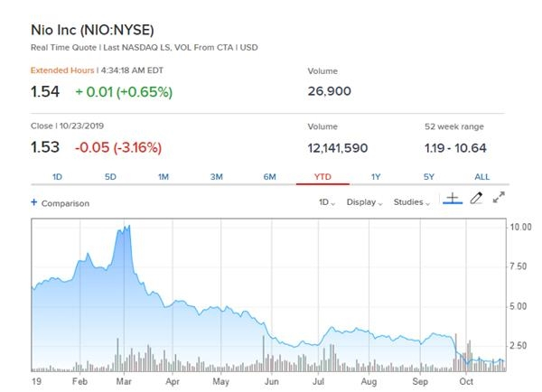Click the Comparison link
542x392 pixels.
click(65, 203)
